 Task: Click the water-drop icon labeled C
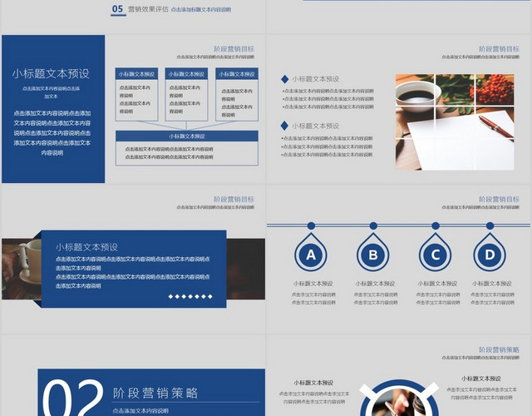(436, 252)
